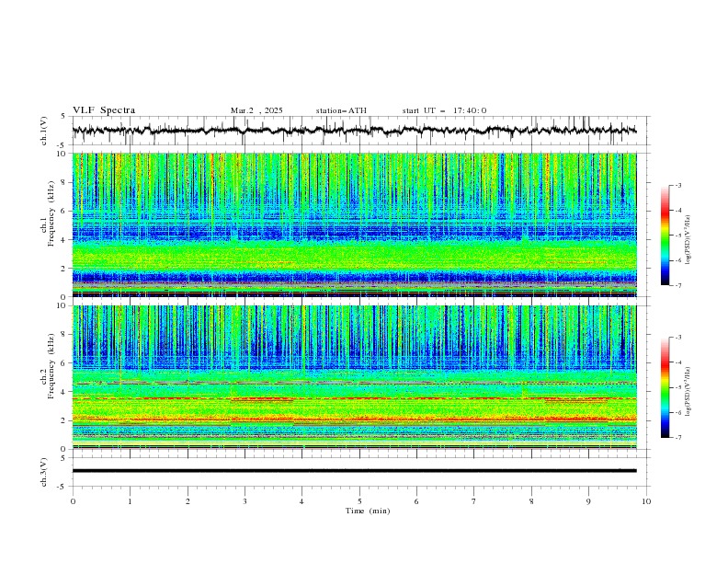The height and width of the screenshot is (563, 728).
Task: Click the 'station=ATH' label
Action: (x=341, y=110)
